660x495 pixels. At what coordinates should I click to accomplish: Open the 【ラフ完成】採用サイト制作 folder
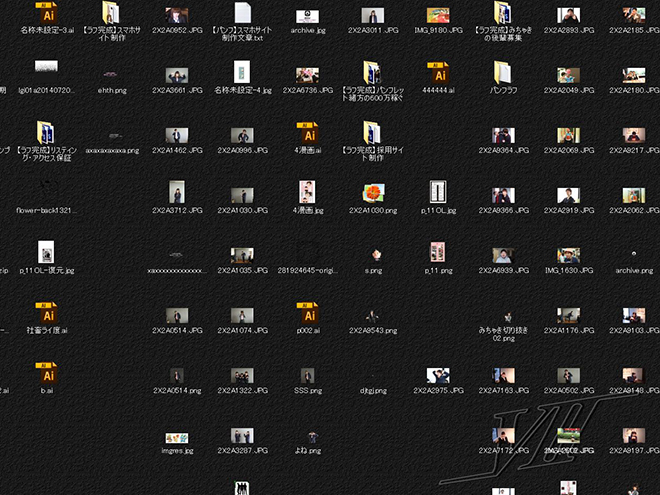tap(372, 132)
